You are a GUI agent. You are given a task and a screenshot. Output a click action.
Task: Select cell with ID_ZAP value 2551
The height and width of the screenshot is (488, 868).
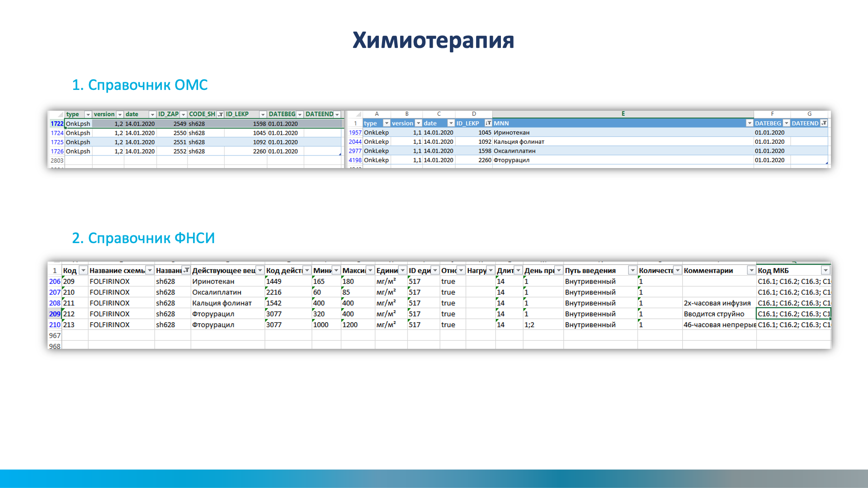click(x=172, y=142)
